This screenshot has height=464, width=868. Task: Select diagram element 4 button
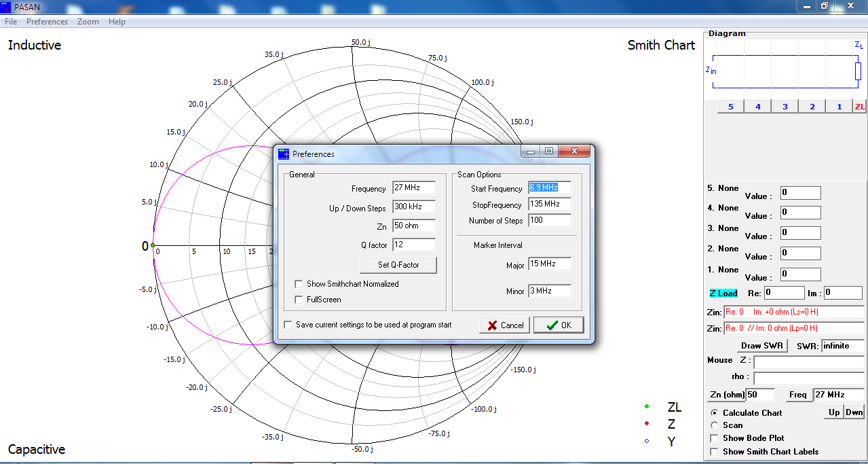758,107
